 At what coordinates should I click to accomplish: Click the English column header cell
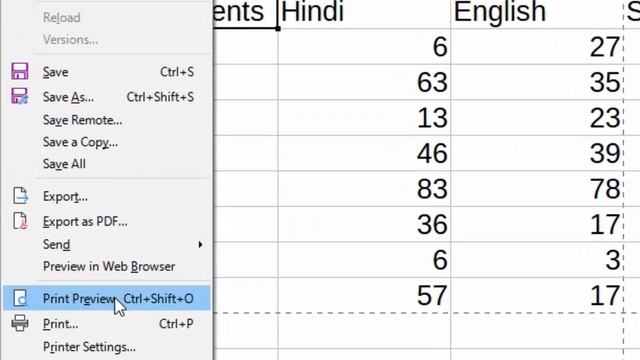537,13
